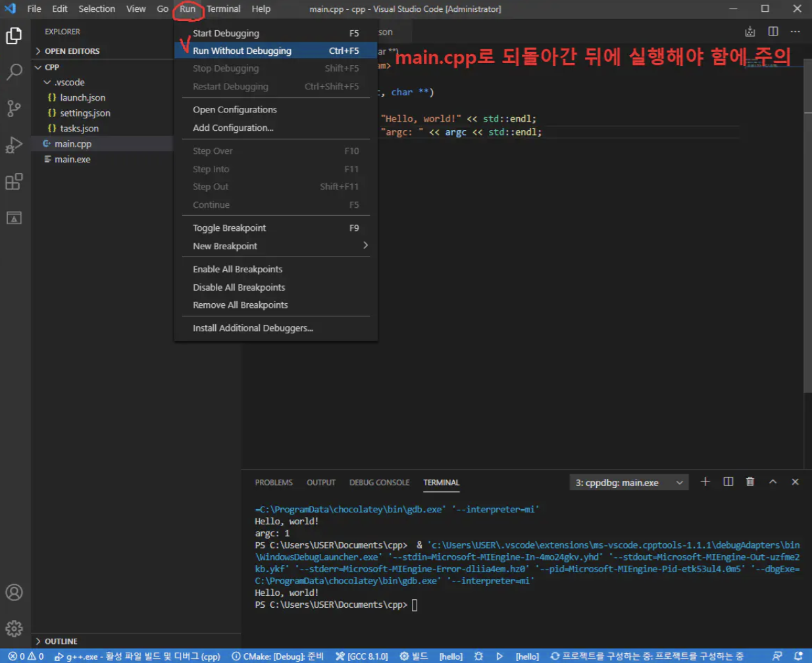Open the Run and Debug view icon

(x=14, y=145)
